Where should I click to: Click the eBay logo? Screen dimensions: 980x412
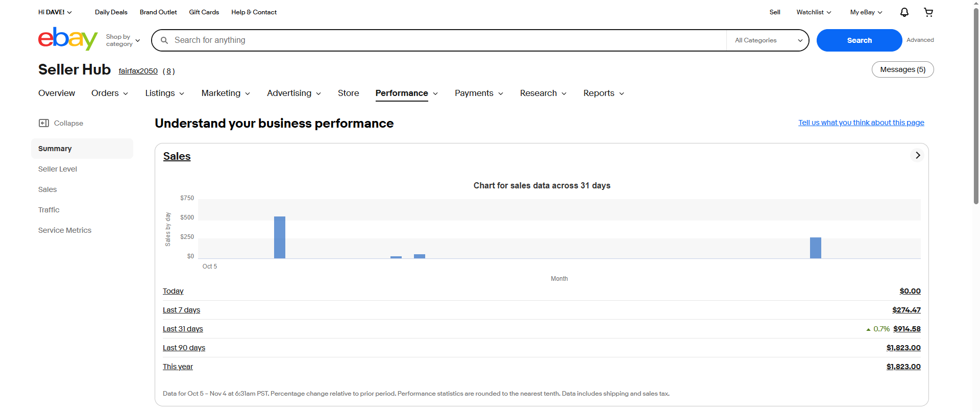(x=68, y=39)
